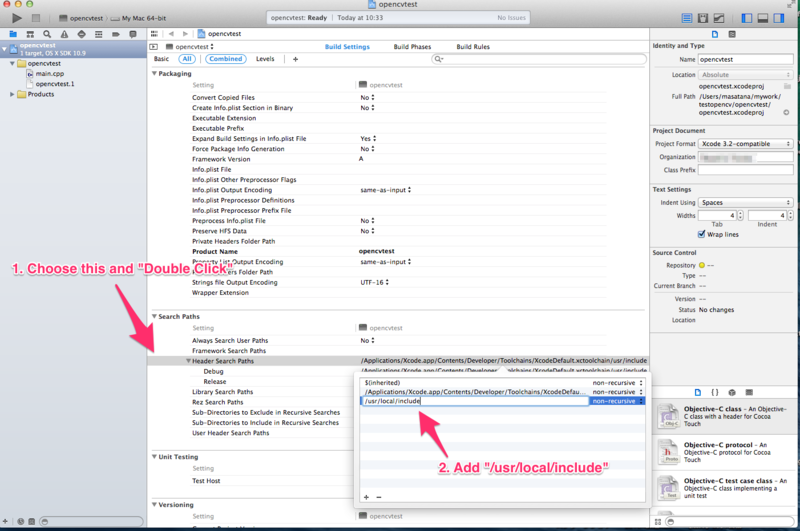
Task: Show the Project navigator
Action: click(13, 34)
